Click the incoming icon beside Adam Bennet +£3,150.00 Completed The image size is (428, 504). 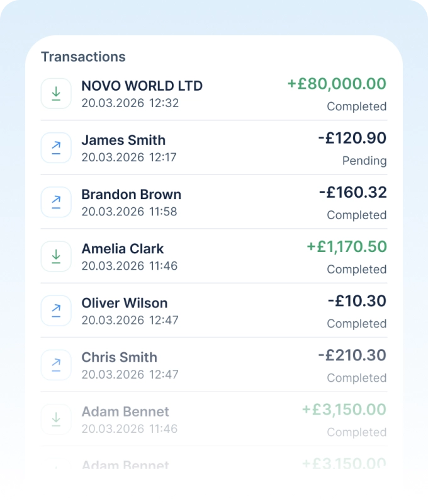tap(56, 418)
